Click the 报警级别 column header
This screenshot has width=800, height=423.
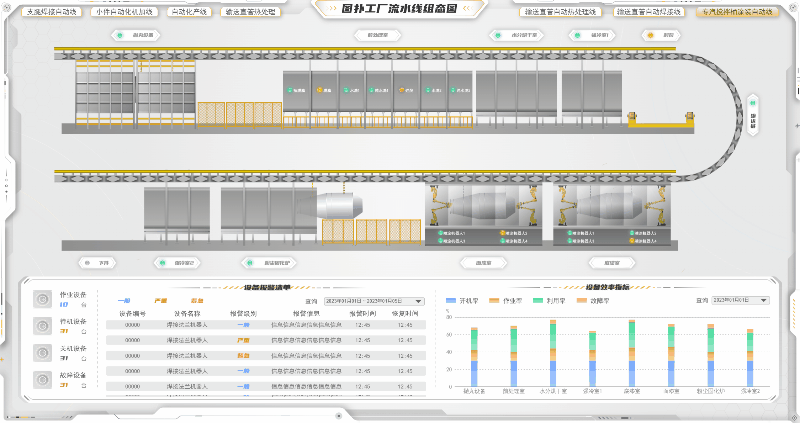[243, 313]
